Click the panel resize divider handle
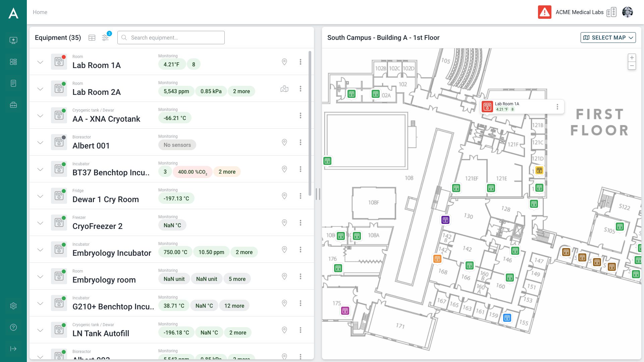The height and width of the screenshot is (362, 644). coord(318,194)
